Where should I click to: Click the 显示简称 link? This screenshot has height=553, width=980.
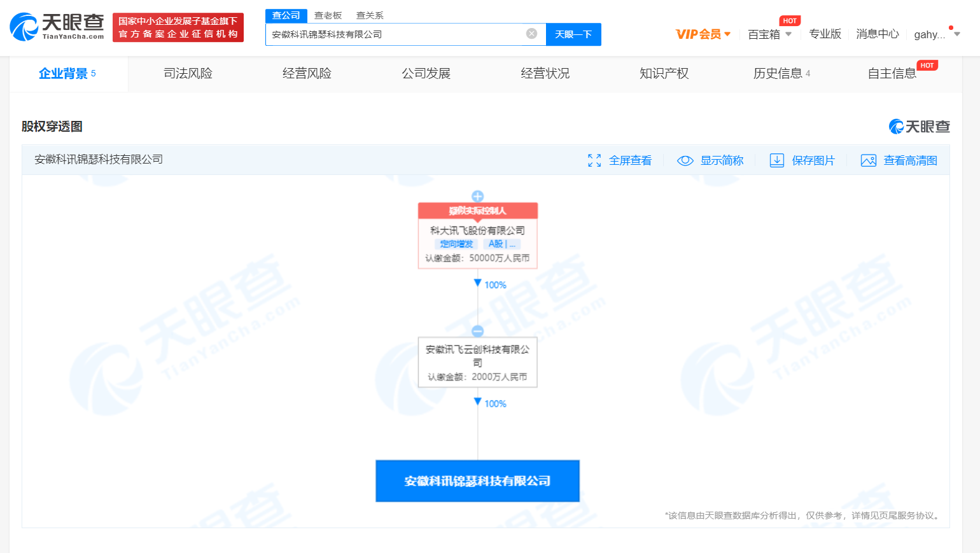tap(722, 160)
